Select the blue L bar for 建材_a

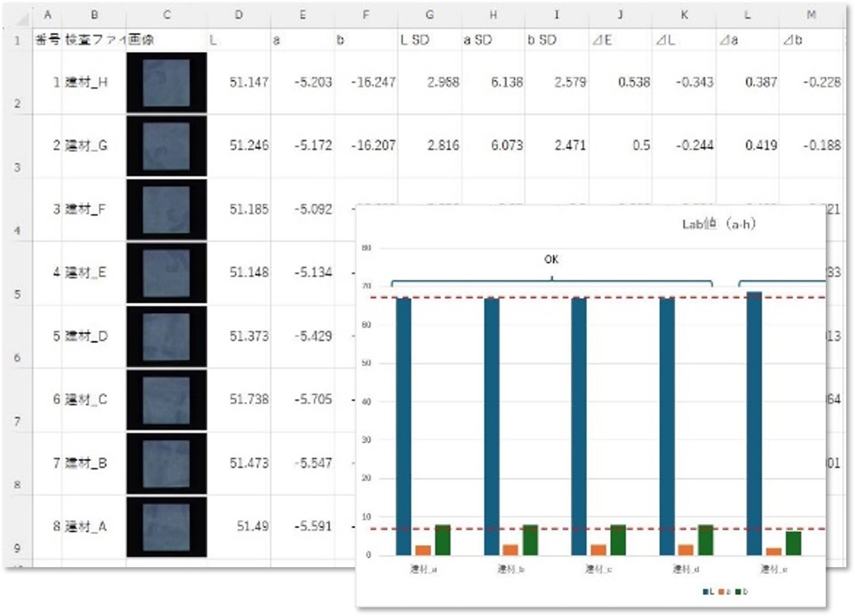click(403, 426)
